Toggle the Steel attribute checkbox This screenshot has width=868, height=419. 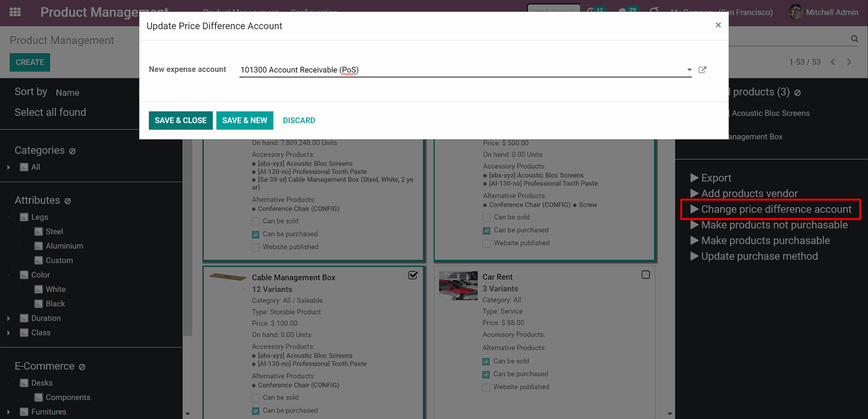pyautogui.click(x=38, y=231)
